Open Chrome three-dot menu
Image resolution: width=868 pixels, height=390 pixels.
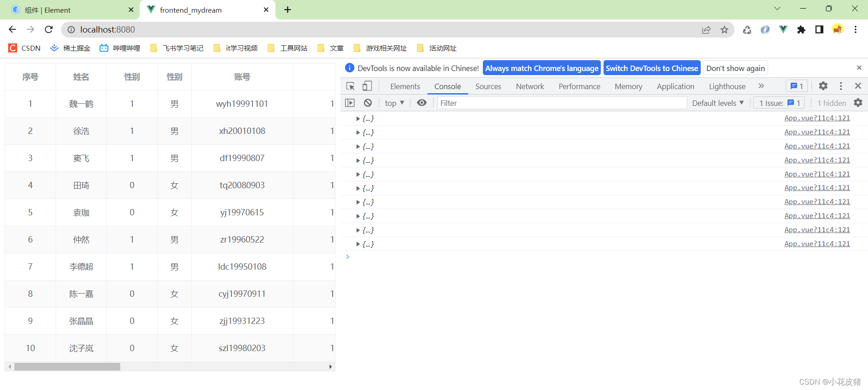855,30
